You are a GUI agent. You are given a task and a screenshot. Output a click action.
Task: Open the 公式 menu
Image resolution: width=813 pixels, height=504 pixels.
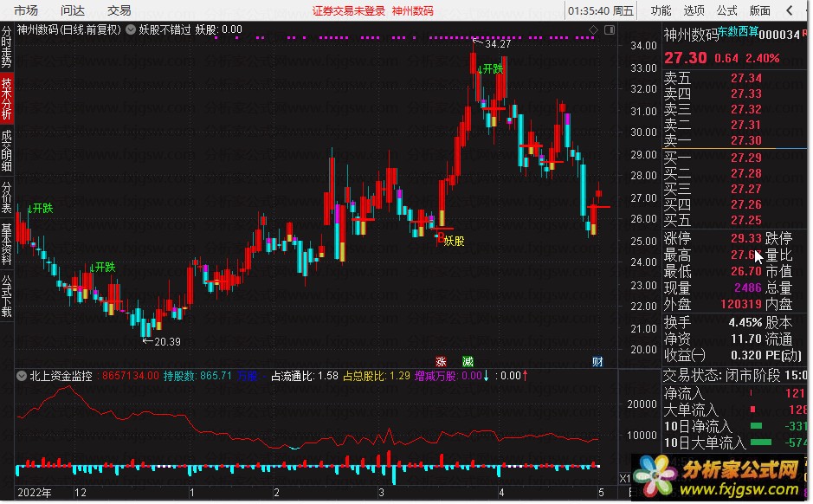coord(727,10)
